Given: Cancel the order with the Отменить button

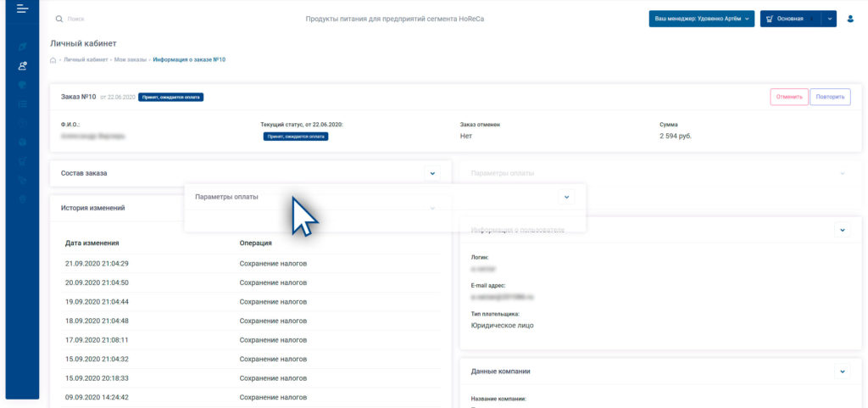Looking at the screenshot, I should (x=789, y=97).
